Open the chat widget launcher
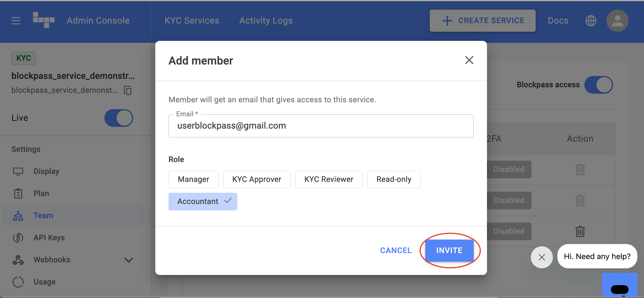Image resolution: width=644 pixels, height=298 pixels. pos(619,285)
